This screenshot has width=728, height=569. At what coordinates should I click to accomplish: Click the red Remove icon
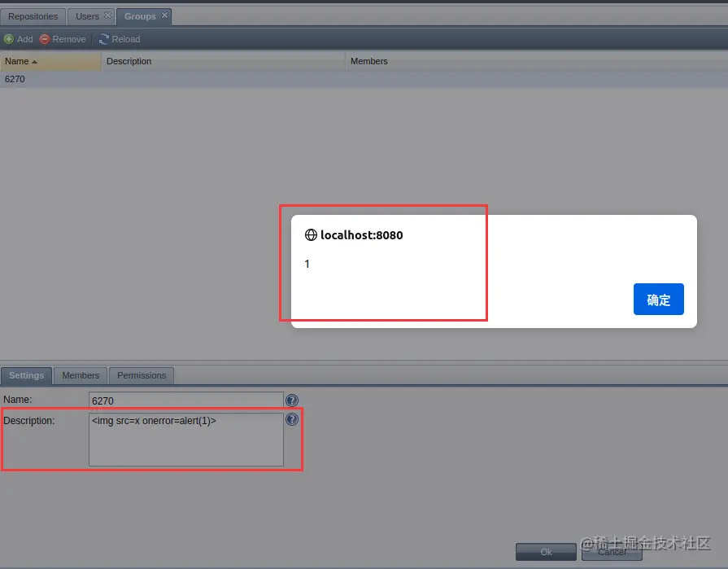coord(45,39)
